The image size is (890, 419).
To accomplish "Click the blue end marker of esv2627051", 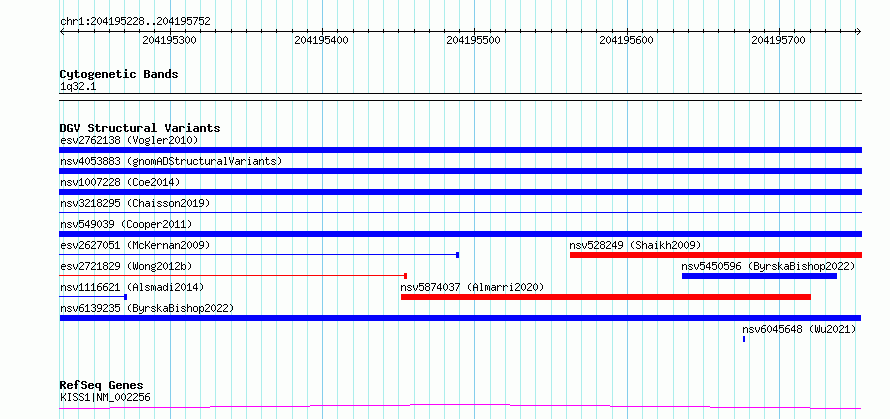I will (x=457, y=255).
